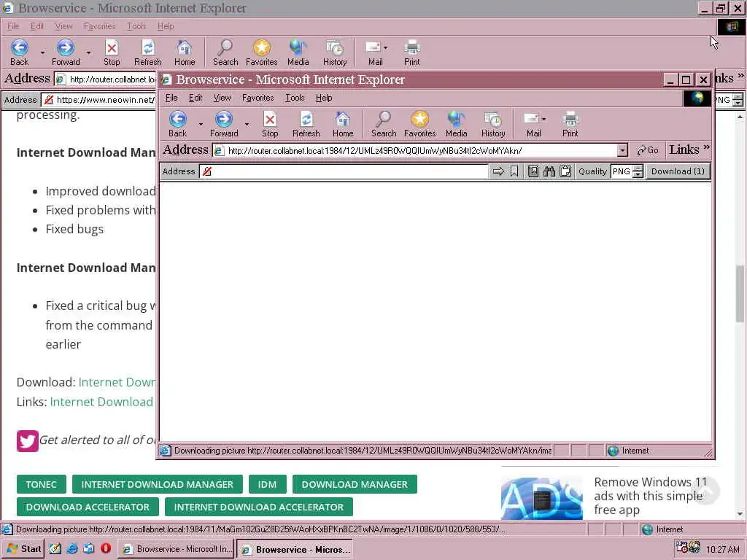Open the background window Forward history dropdown
Screen dimensions: 747x560
88,52
